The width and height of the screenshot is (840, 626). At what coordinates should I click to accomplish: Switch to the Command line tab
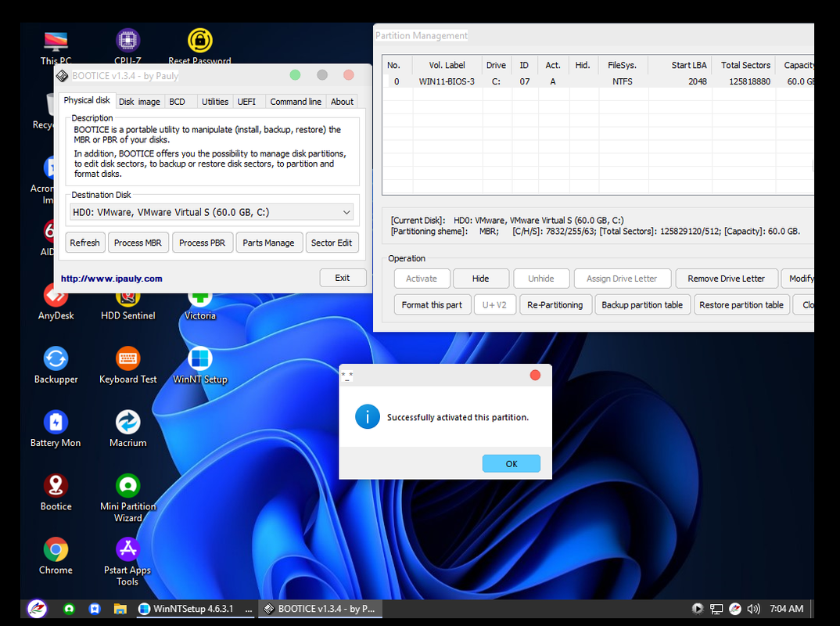click(296, 101)
